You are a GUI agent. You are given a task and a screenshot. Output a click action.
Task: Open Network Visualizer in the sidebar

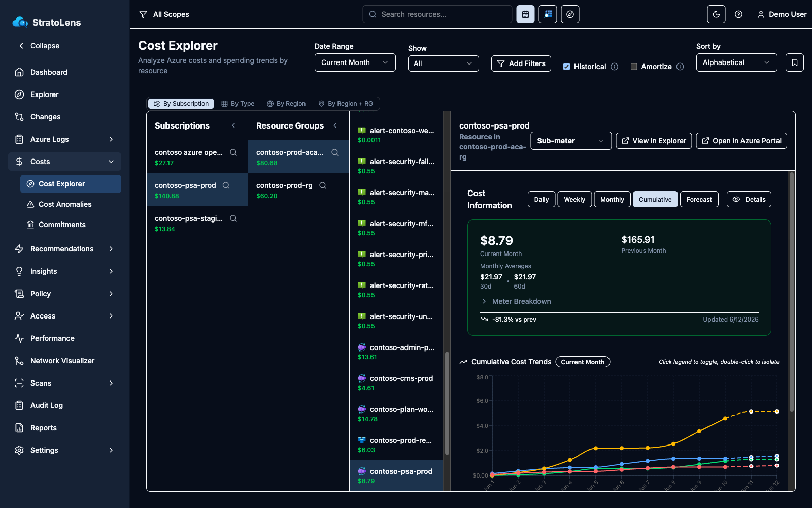[65, 361]
